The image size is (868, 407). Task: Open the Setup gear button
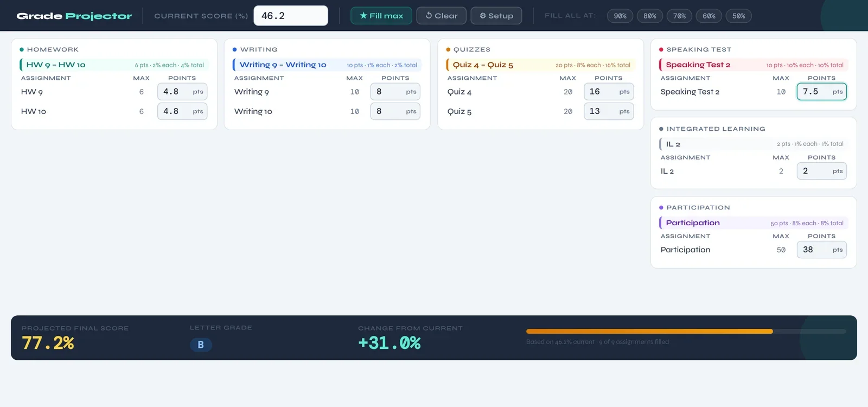(496, 16)
